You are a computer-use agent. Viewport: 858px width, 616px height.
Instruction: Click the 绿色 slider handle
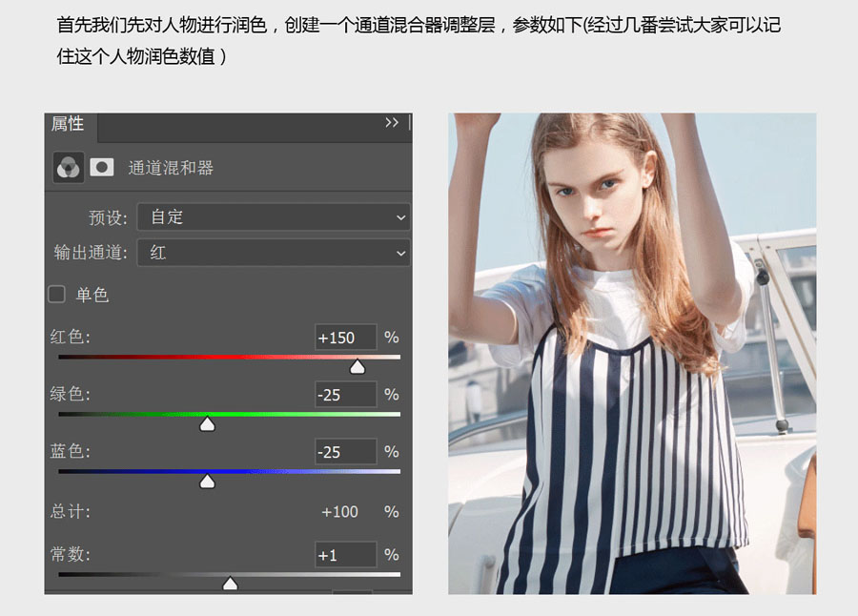tap(208, 423)
